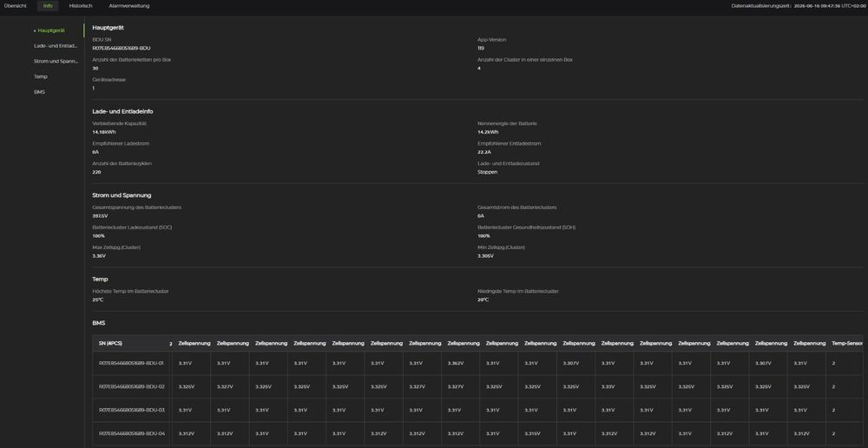Image resolution: width=868 pixels, height=448 pixels.
Task: Select the Info tab
Action: click(48, 5)
